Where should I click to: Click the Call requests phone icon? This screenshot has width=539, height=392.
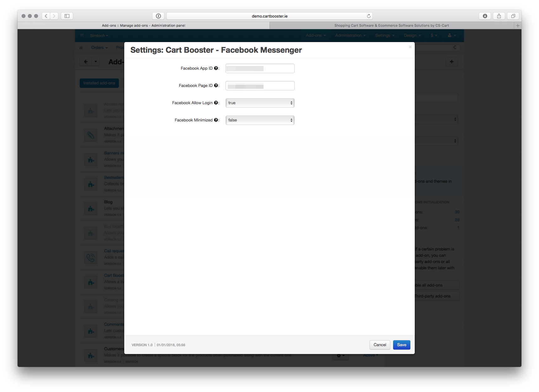(x=91, y=258)
